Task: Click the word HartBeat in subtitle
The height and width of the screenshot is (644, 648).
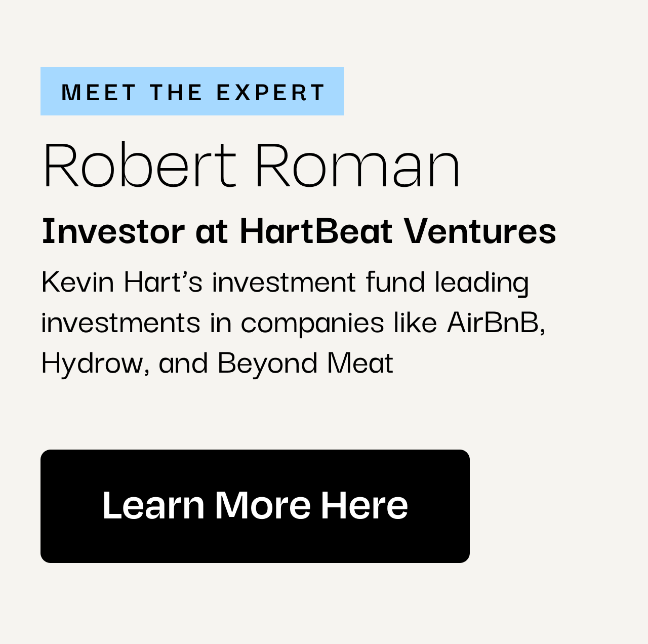Action: (316, 231)
